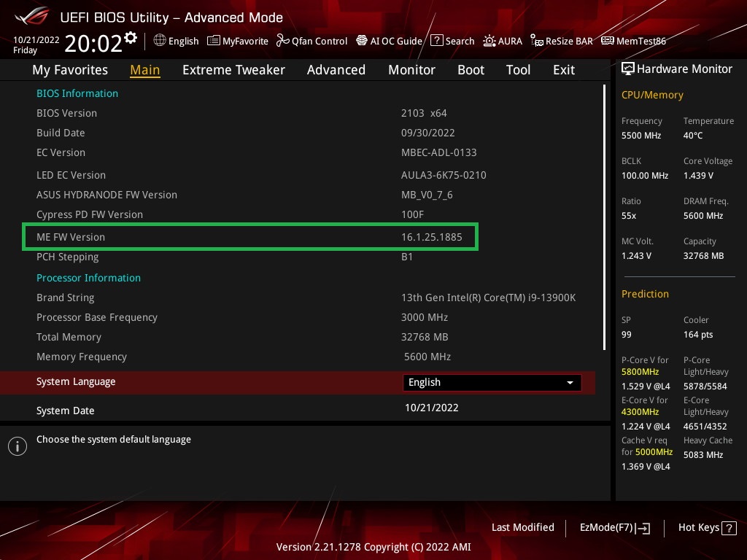The image size is (747, 560).
Task: Click the 20:02 clock display
Action: (93, 44)
